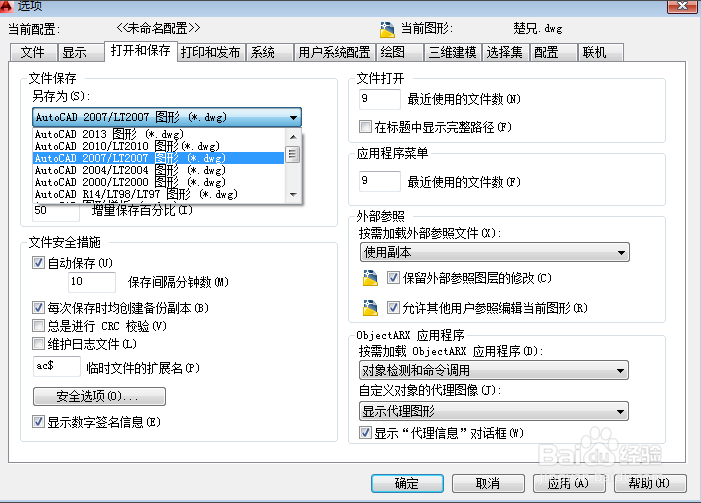
Task: Click the 临时文件的扩展名 field
Action: pyautogui.click(x=57, y=366)
